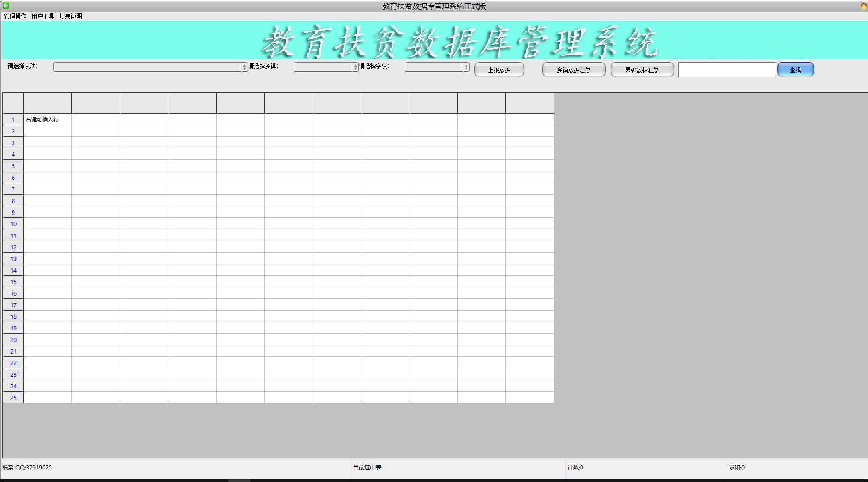Select row header 15
The height and width of the screenshot is (482, 868).
[x=13, y=282]
